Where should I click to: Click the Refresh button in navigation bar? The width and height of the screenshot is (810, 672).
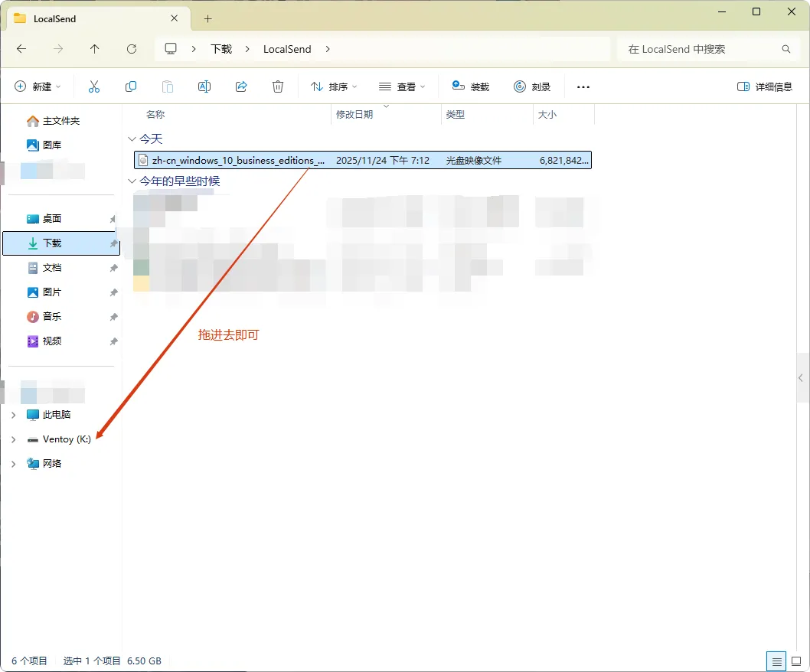click(x=132, y=49)
